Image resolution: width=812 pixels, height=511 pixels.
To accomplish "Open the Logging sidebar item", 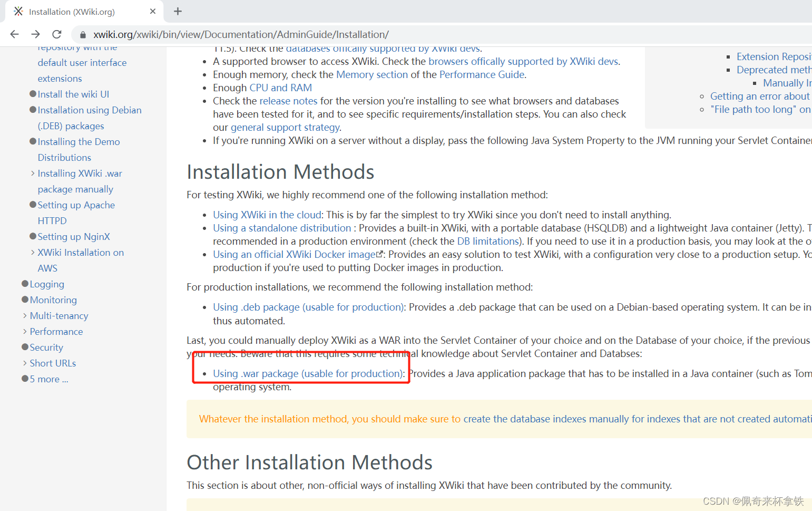I will (x=47, y=284).
